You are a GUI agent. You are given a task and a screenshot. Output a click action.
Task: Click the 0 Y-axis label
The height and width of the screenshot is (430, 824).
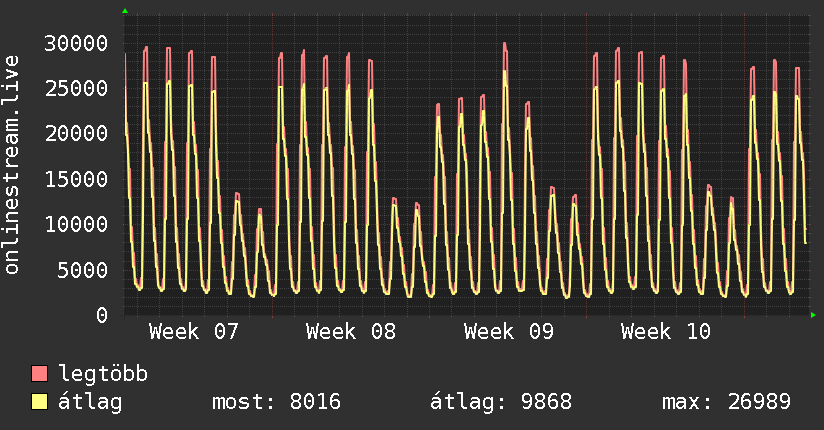pos(102,315)
